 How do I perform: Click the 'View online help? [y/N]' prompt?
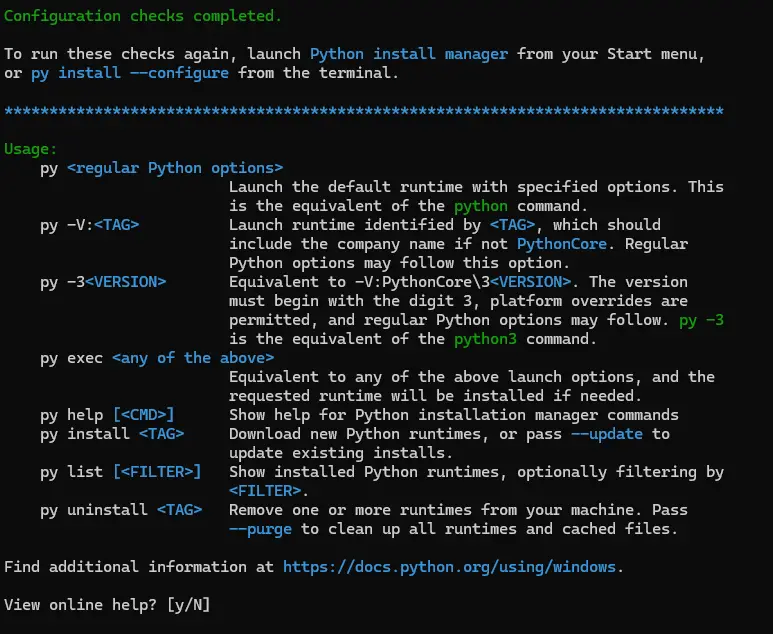pos(107,605)
